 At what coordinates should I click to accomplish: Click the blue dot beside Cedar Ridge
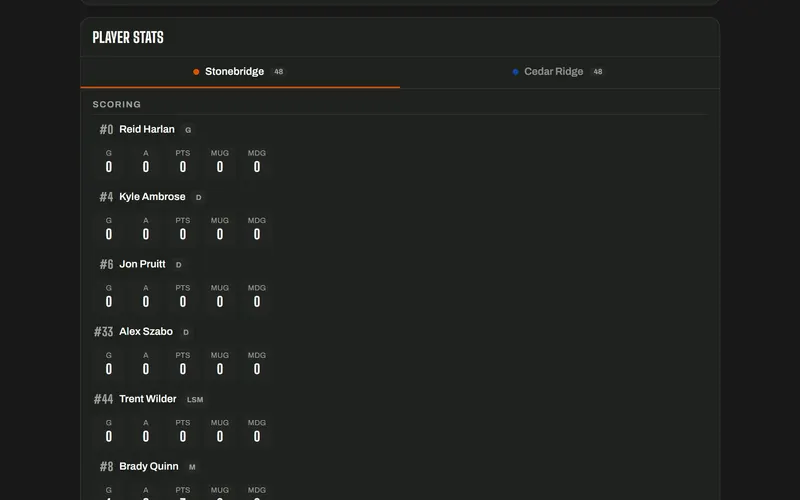tap(515, 72)
